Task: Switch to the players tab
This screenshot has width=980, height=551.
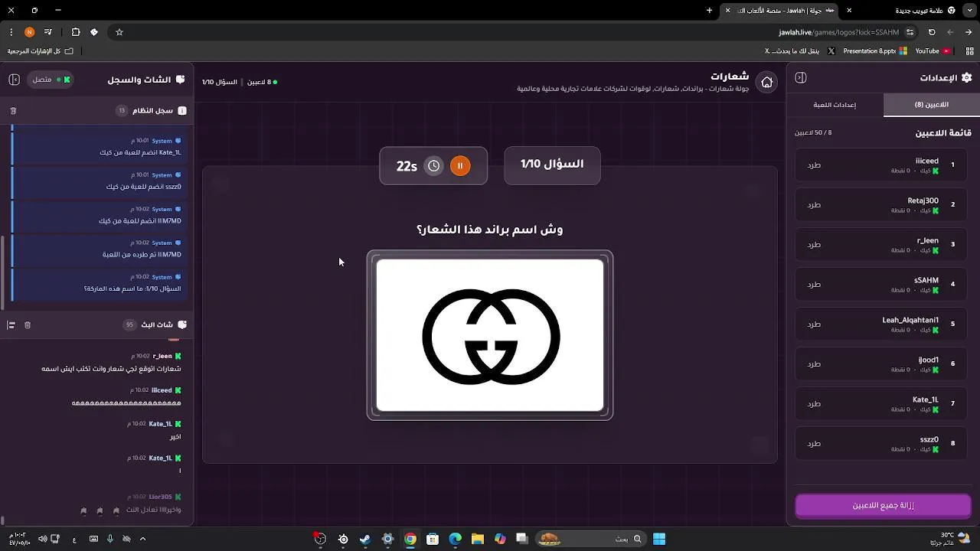Action: click(x=931, y=105)
